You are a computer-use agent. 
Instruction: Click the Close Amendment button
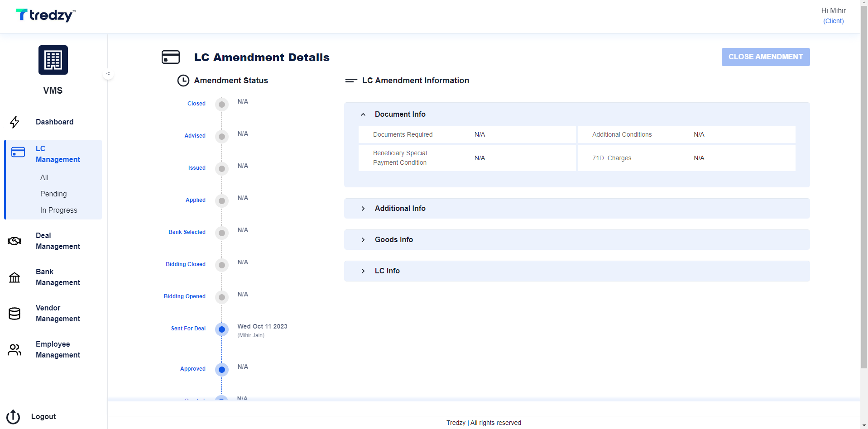pos(766,57)
